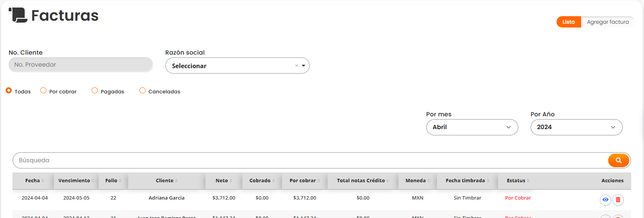The width and height of the screenshot is (644, 218).
Task: Click the Por Cobrar status link
Action: (x=518, y=198)
